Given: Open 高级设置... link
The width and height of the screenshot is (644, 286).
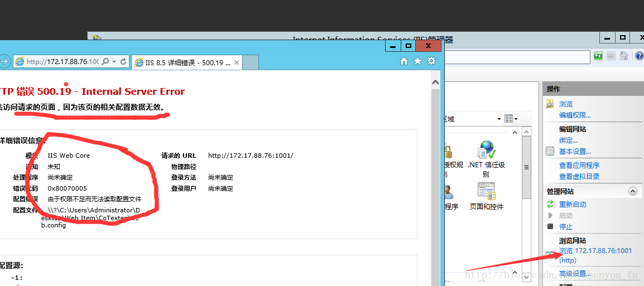Looking at the screenshot, I should pos(575,274).
